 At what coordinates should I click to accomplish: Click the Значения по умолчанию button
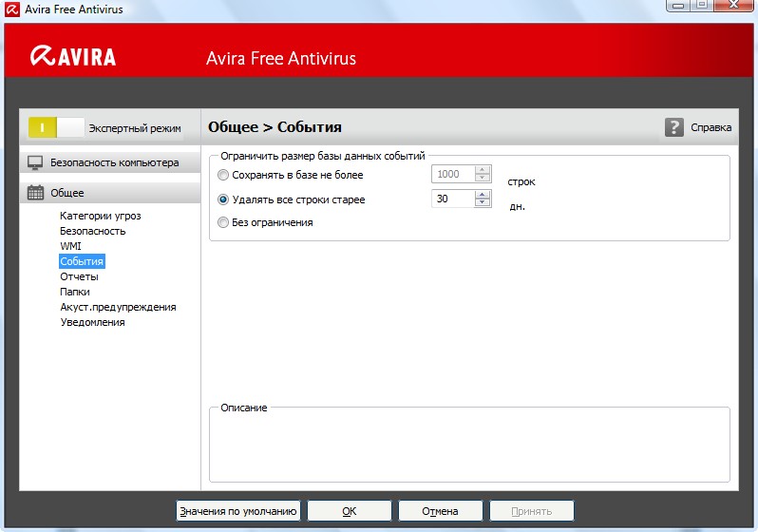237,511
